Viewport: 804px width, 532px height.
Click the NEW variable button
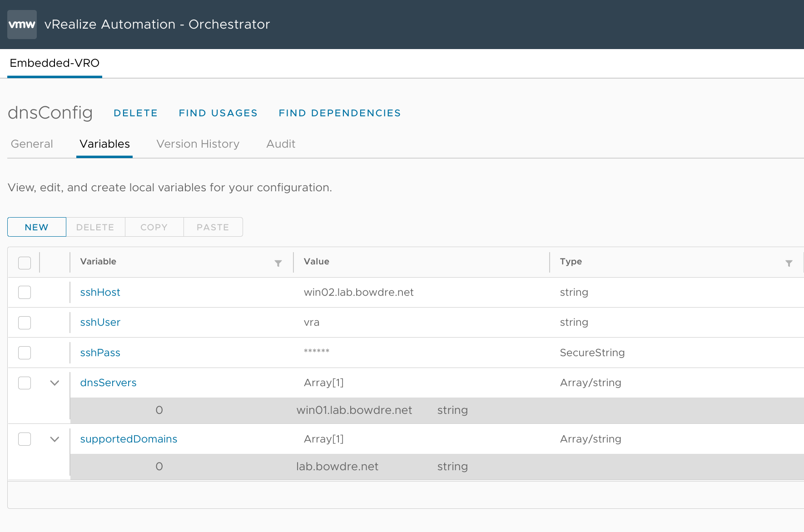37,227
